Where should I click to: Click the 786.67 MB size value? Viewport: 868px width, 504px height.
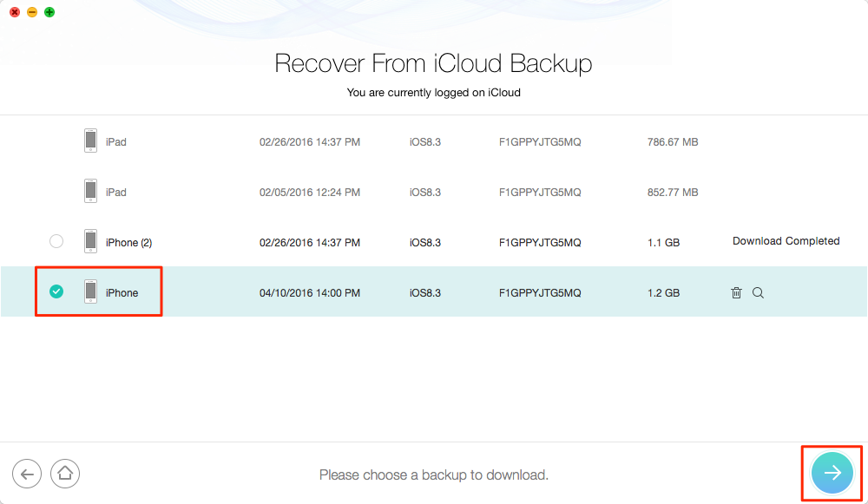coord(673,141)
